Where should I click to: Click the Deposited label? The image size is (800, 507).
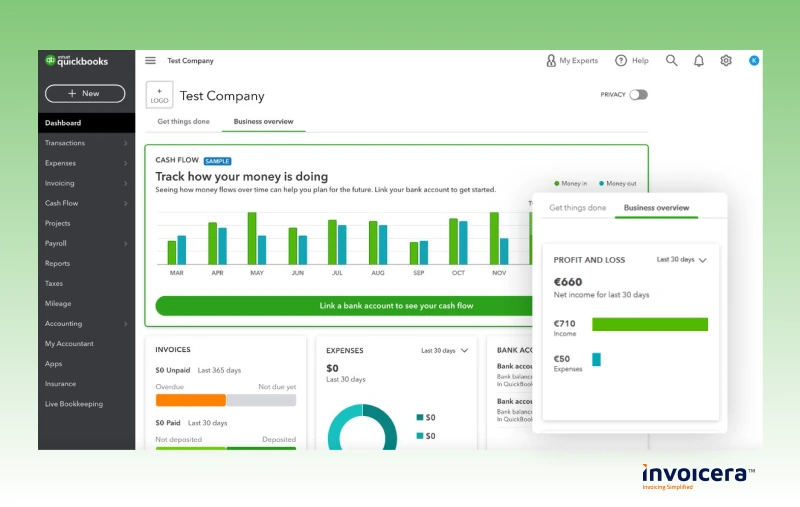point(279,440)
